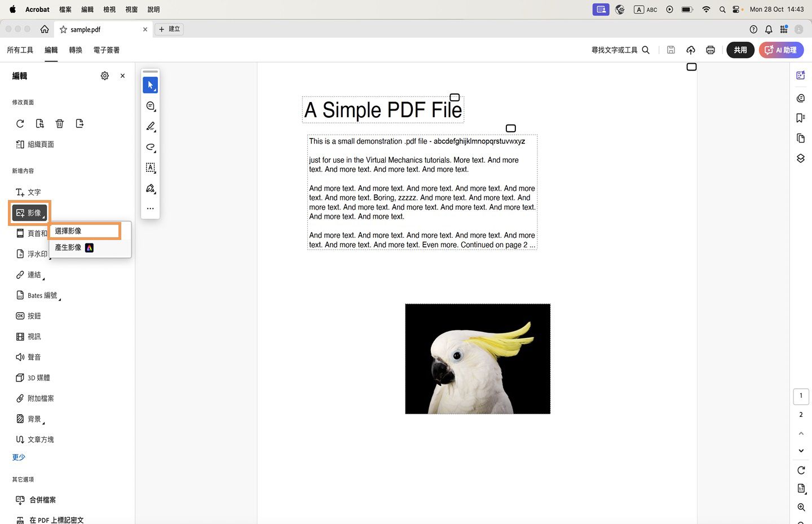Viewport: 812px width, 524px height.
Task: Open the 檢視 menu in menu bar
Action: coord(109,9)
